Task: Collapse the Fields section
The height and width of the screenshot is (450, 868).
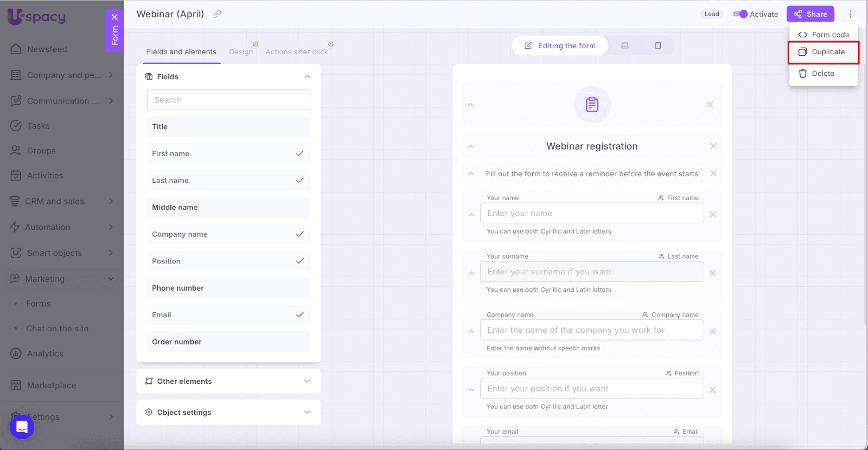Action: pyautogui.click(x=307, y=76)
